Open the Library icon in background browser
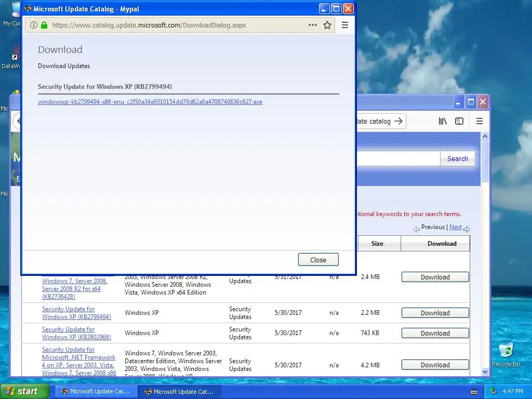532x399 pixels. click(x=443, y=121)
